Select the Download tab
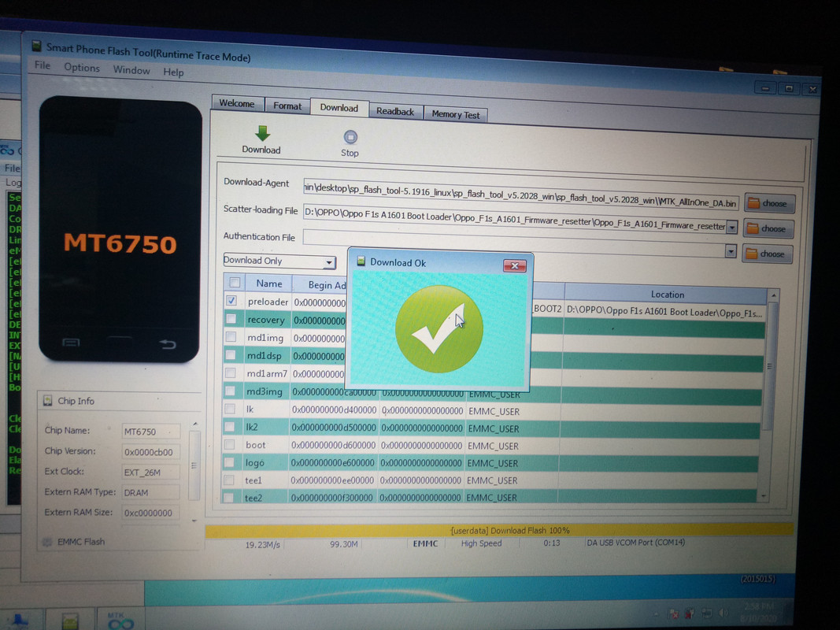Image resolution: width=840 pixels, height=630 pixels. coord(339,108)
